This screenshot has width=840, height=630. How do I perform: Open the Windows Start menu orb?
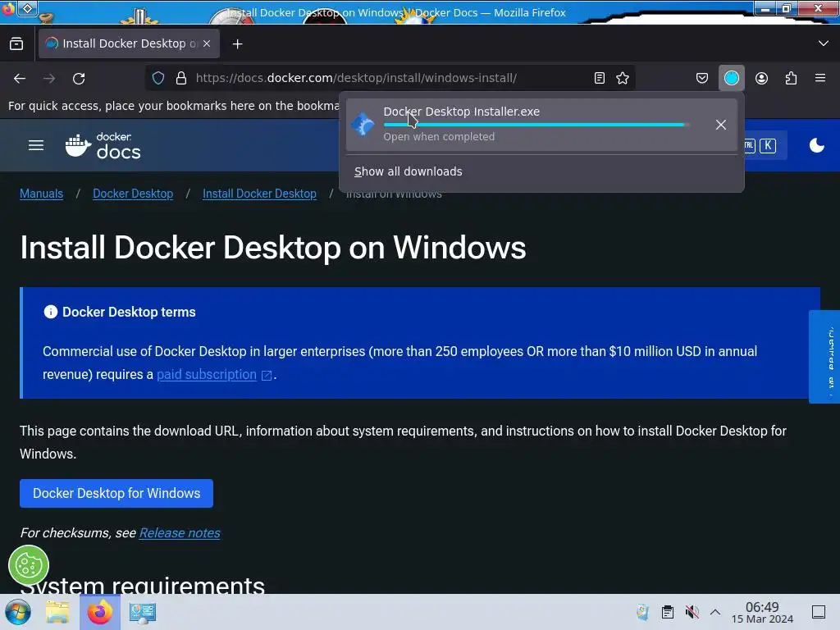[x=18, y=612]
